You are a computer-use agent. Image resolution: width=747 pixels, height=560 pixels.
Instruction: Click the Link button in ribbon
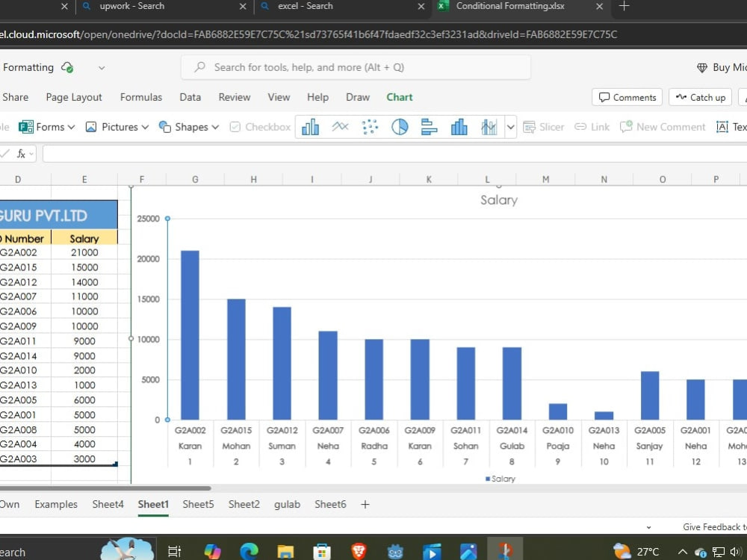click(x=592, y=127)
